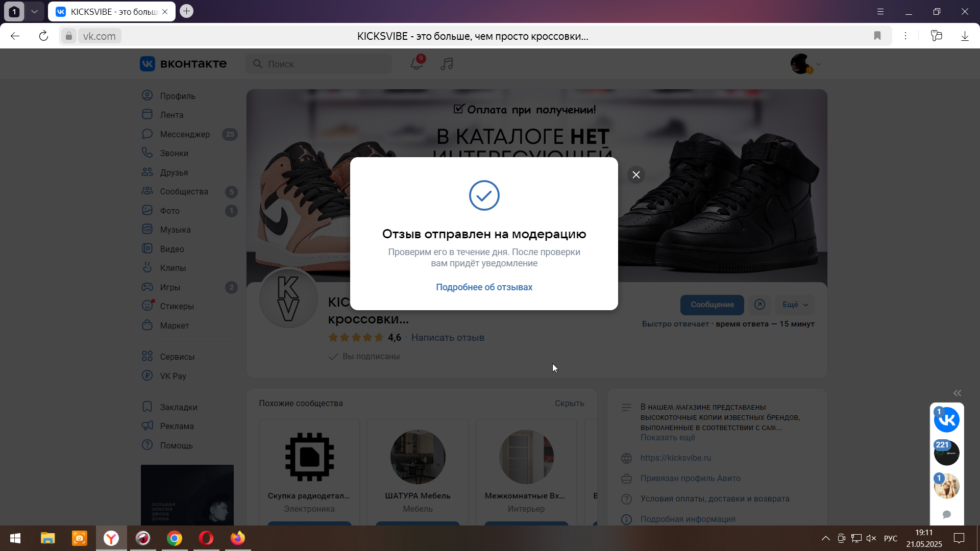
Task: Open chat avatar with 221 unread
Action: point(946,453)
